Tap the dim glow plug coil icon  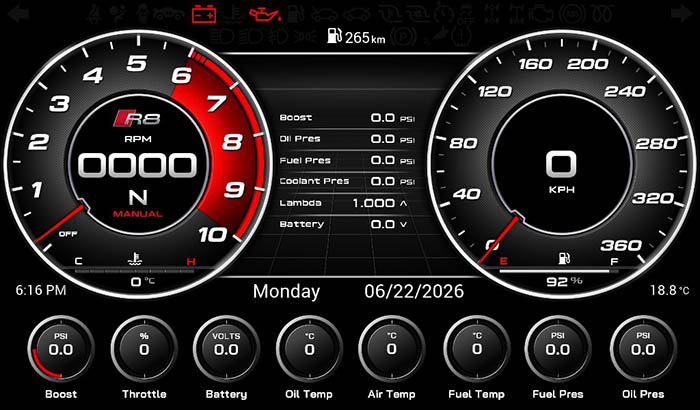602,14
